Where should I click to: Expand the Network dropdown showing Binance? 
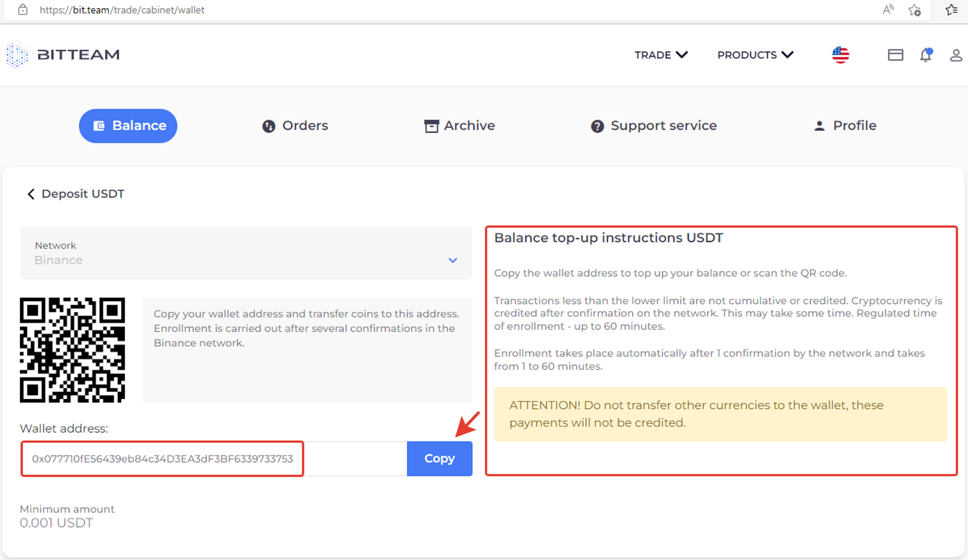pyautogui.click(x=246, y=253)
